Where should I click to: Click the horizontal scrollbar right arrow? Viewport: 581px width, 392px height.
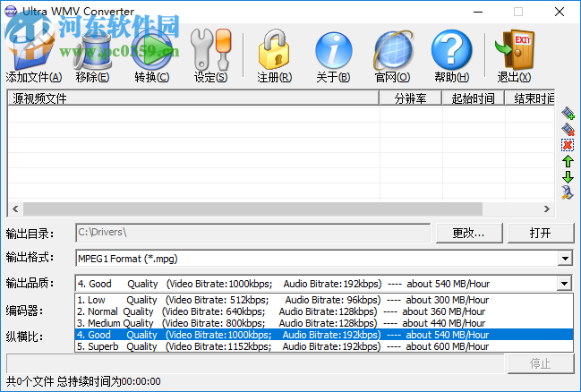[x=547, y=209]
